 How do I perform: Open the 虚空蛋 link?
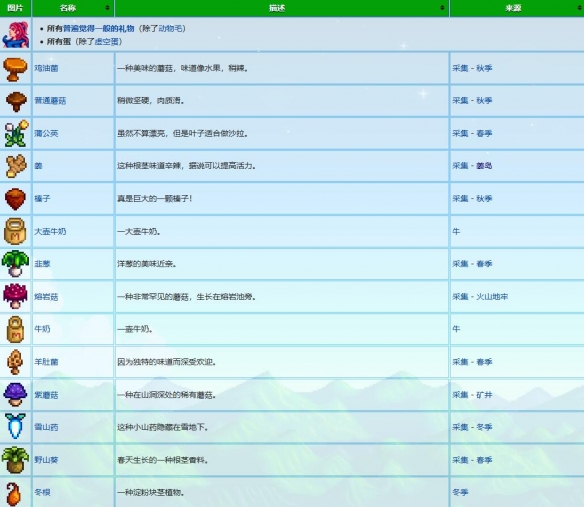(x=106, y=41)
